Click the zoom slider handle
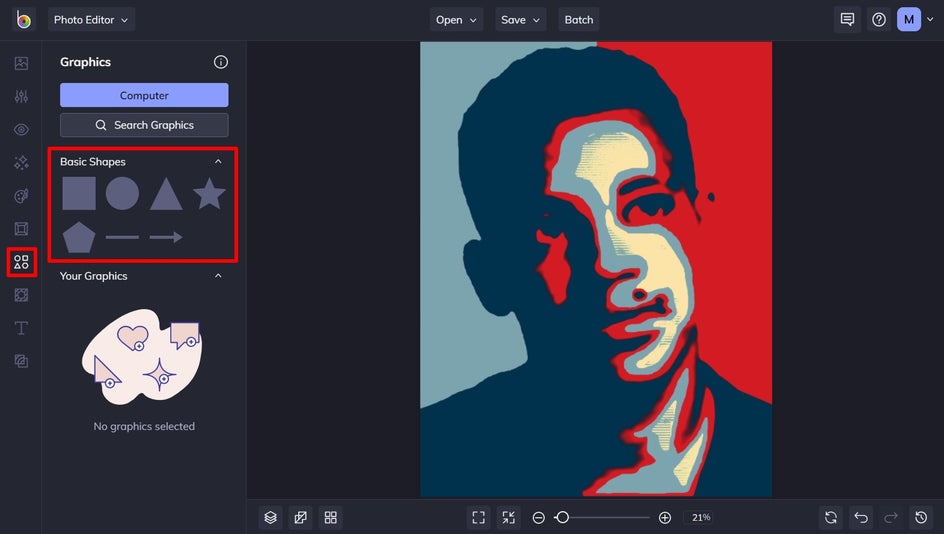Screen dimensions: 944x534 562,517
